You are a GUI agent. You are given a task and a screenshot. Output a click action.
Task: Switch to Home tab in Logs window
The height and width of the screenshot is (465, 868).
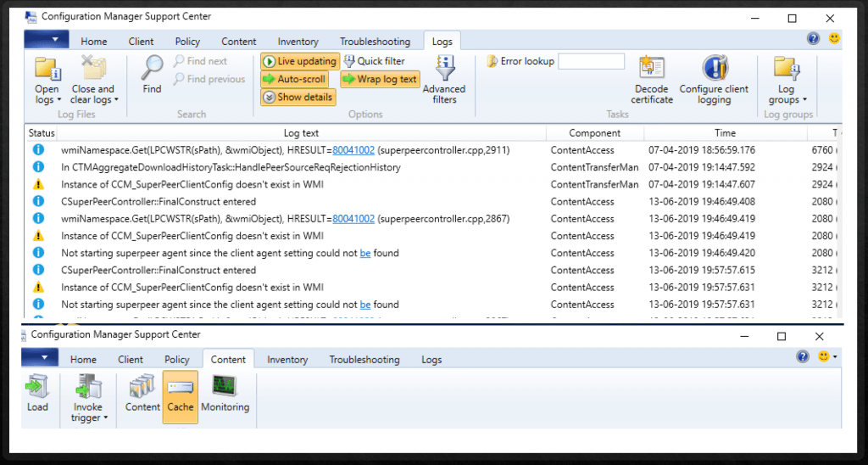94,42
